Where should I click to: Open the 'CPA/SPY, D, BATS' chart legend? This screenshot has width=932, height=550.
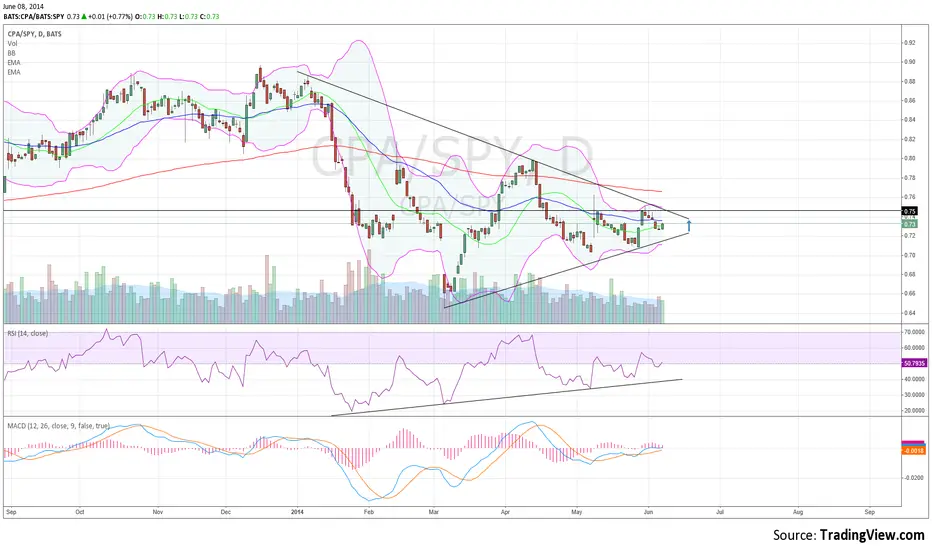[x=34, y=34]
